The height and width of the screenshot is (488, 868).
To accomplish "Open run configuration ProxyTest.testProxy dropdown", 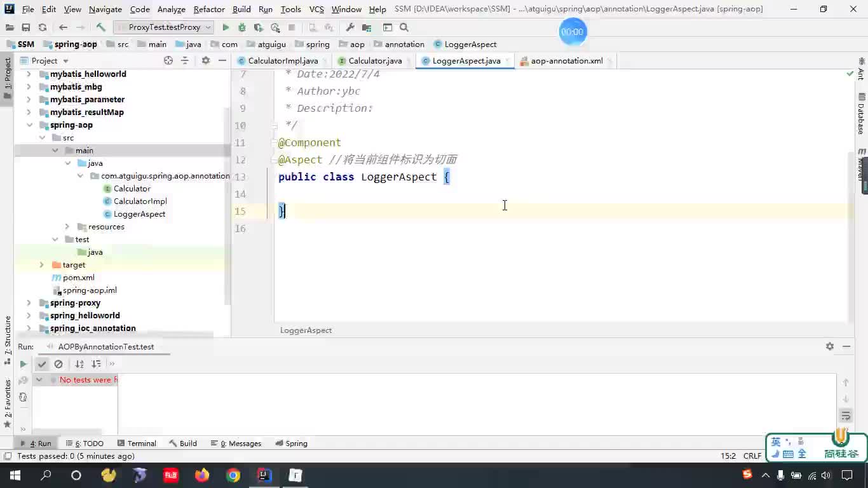I will point(165,27).
